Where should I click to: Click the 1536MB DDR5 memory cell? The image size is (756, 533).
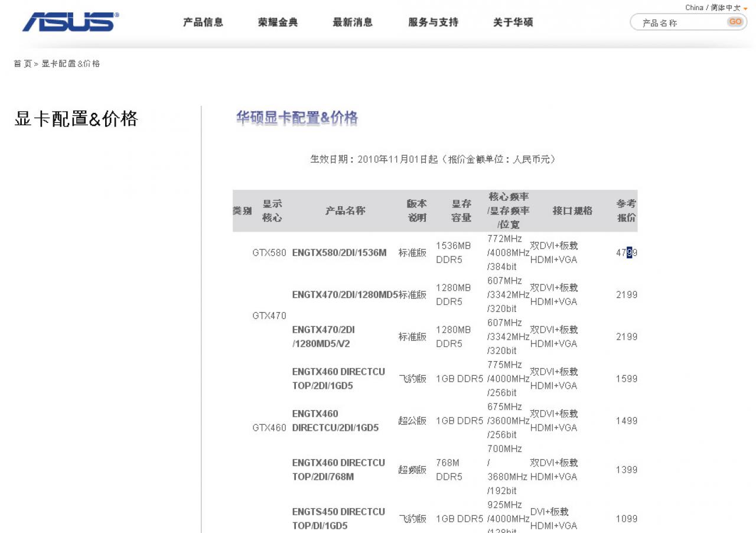click(454, 253)
